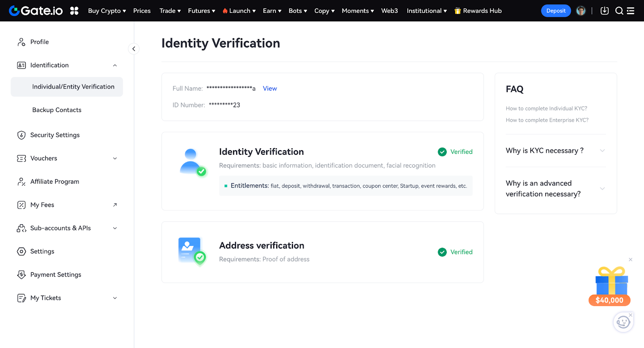This screenshot has width=644, height=348.
Task: Click the user avatar in header
Action: pyautogui.click(x=580, y=11)
